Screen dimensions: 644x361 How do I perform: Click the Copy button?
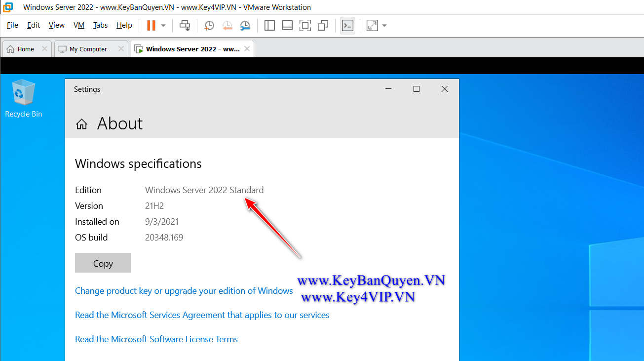[x=103, y=263]
